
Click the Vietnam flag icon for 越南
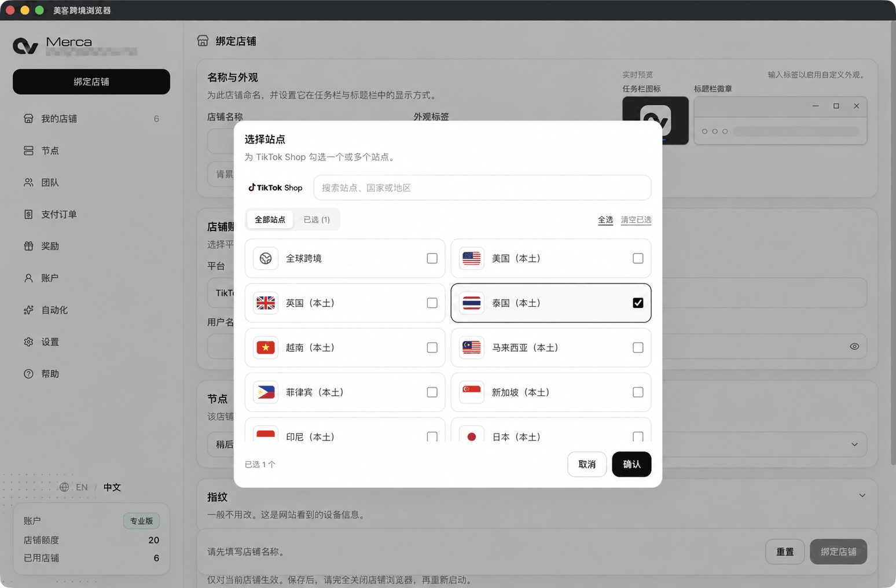click(x=266, y=347)
